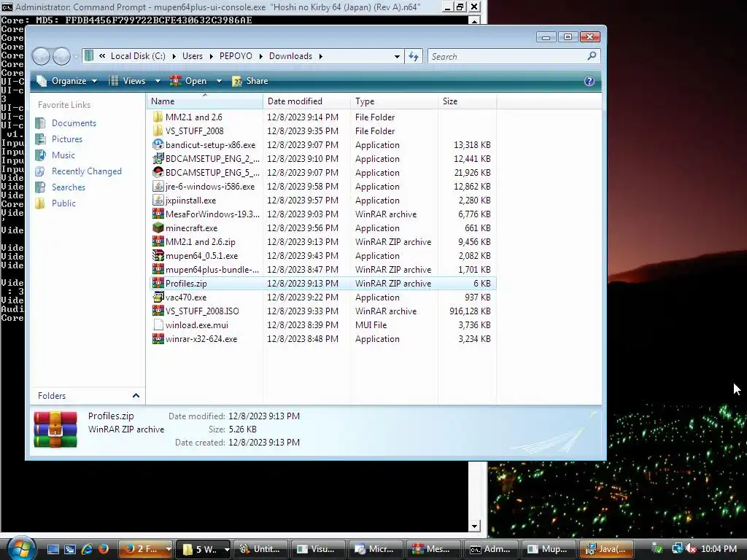Image resolution: width=747 pixels, height=560 pixels.
Task: Click the Explorer forward navigation button
Action: tap(61, 56)
